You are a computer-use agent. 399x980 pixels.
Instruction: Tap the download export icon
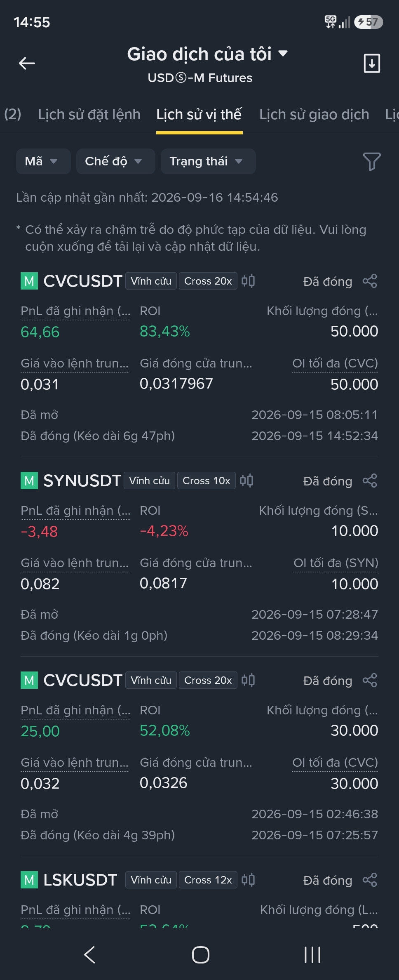372,63
